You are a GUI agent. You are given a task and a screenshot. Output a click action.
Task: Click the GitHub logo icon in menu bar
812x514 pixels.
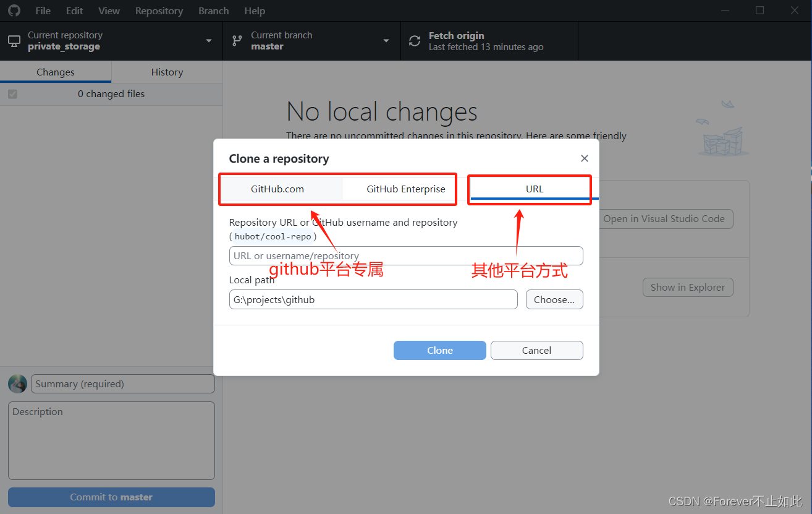tap(14, 11)
